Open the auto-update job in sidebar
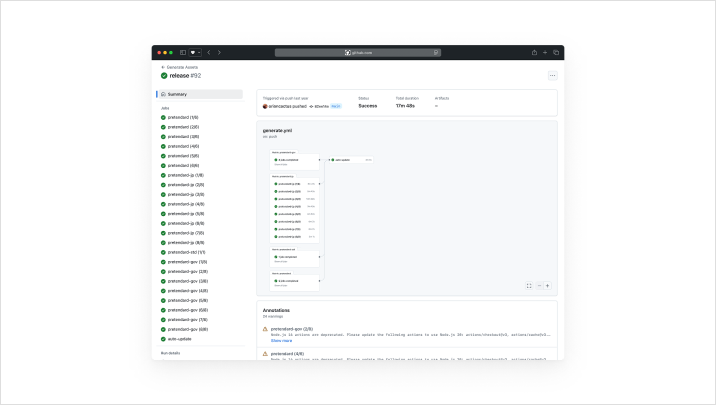The image size is (716, 405). coord(176,339)
